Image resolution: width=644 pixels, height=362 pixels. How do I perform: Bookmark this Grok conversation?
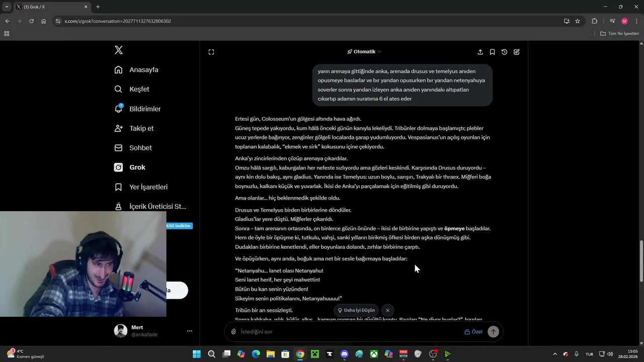[x=492, y=52]
